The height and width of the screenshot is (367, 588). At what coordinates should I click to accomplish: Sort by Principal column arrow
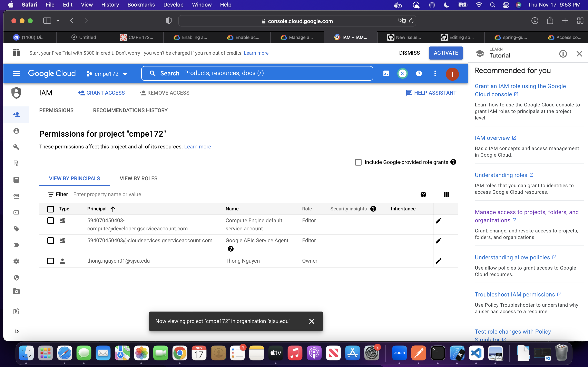point(113,209)
